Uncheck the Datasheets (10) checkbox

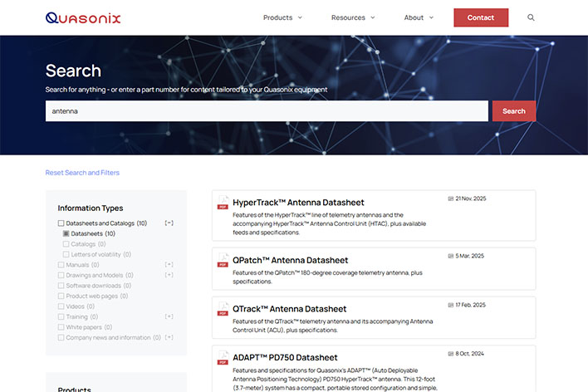pos(66,234)
